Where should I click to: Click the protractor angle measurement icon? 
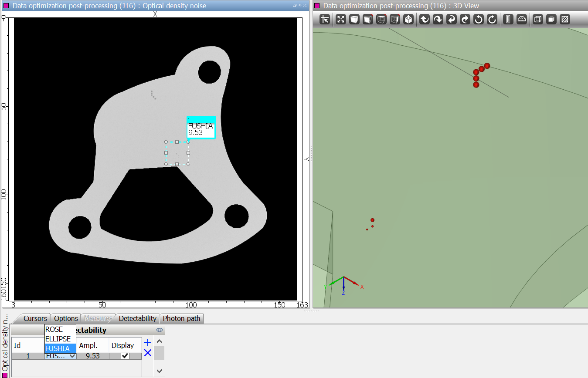pos(521,19)
